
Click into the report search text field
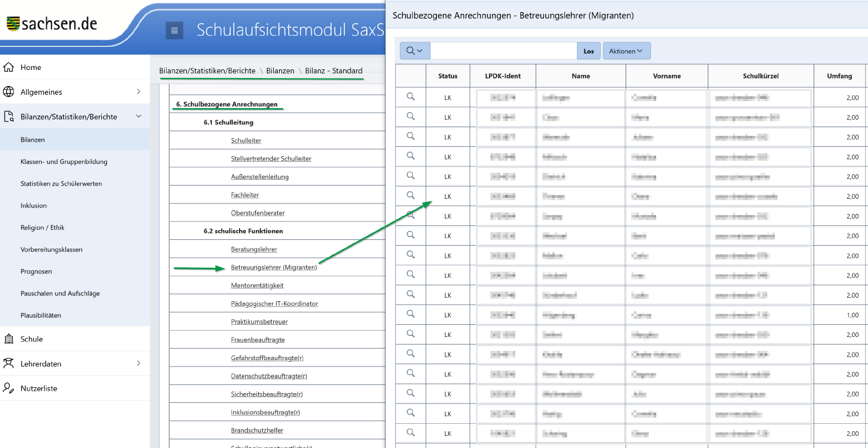pyautogui.click(x=503, y=51)
